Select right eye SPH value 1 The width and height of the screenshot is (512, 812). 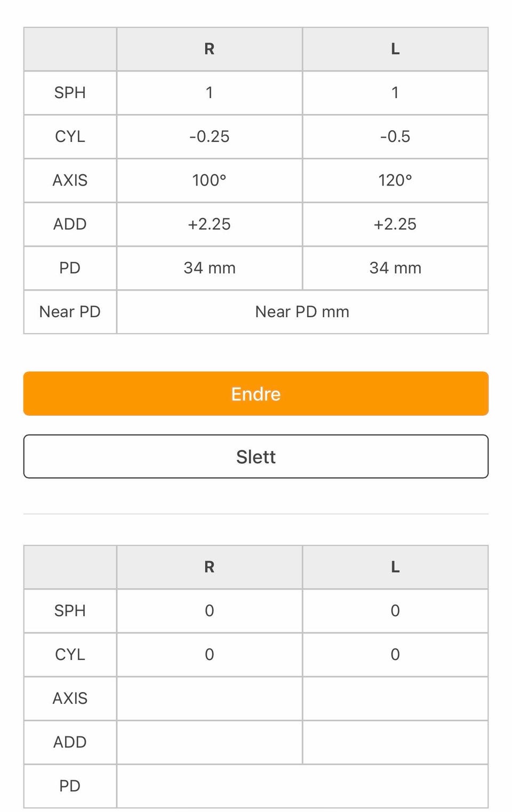tap(209, 93)
